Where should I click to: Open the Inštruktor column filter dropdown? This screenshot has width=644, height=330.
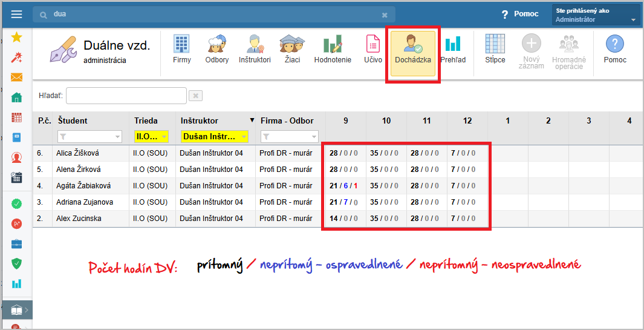pos(215,136)
